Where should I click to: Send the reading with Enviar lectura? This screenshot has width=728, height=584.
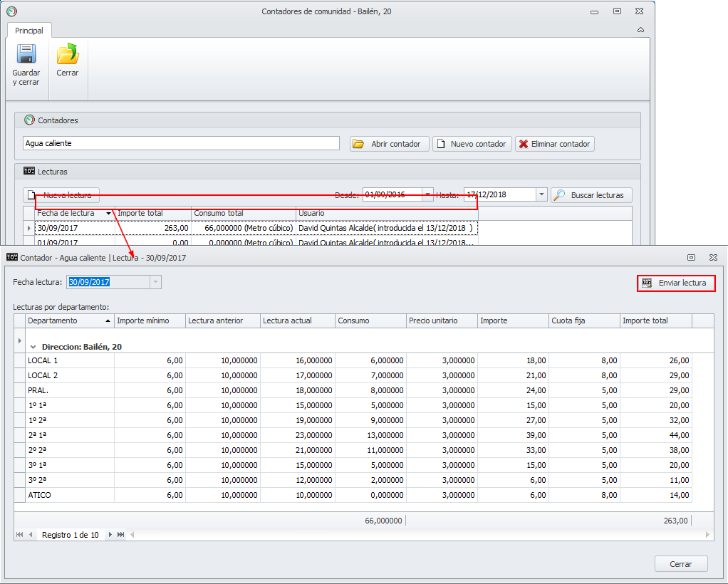coord(675,283)
